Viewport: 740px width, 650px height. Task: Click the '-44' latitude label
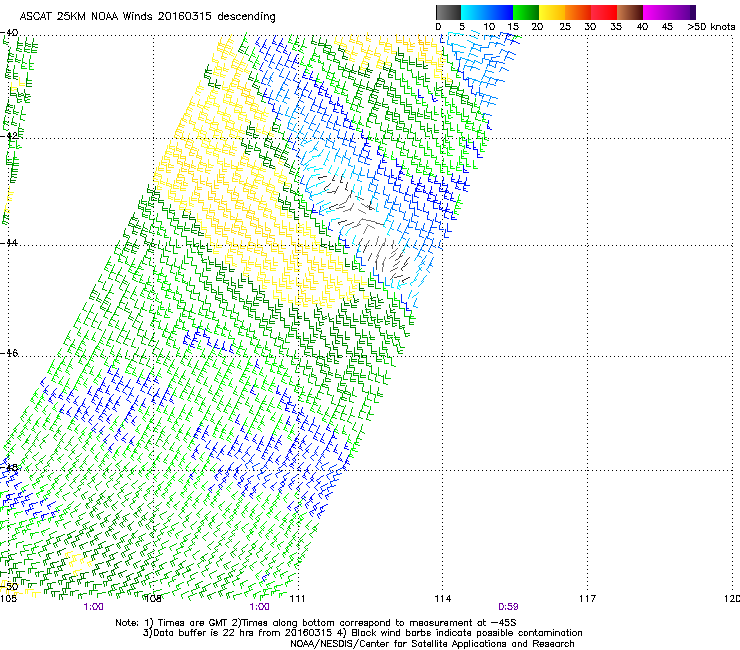tap(9, 243)
